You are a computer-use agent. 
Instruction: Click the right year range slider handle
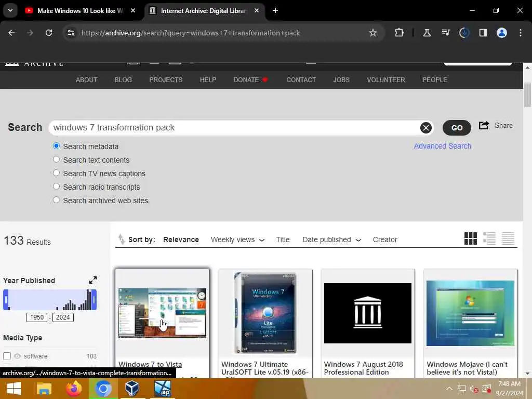[94, 300]
